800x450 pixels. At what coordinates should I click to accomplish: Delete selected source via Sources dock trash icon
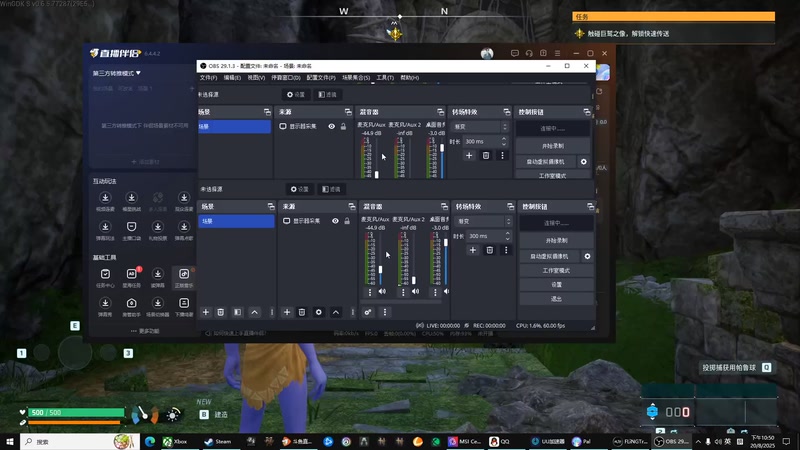[x=302, y=312]
